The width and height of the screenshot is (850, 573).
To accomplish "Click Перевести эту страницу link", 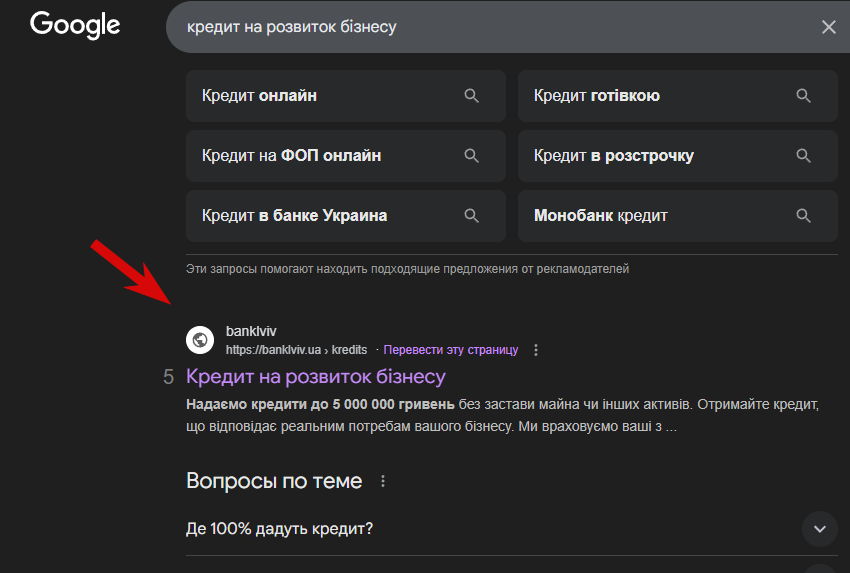I will (x=450, y=350).
